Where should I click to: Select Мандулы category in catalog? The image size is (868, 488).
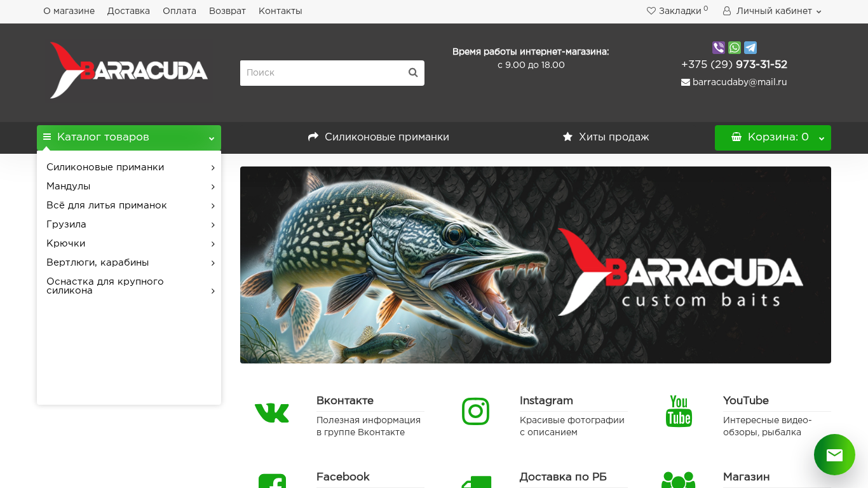point(68,186)
